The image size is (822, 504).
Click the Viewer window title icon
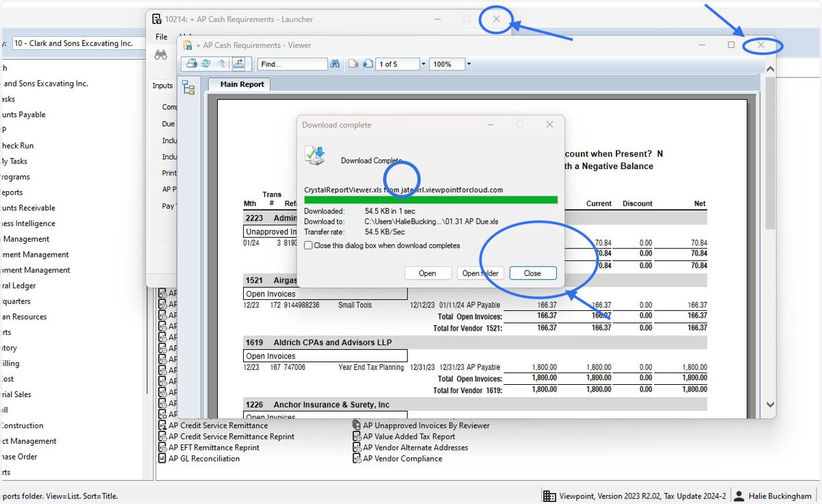[x=188, y=45]
